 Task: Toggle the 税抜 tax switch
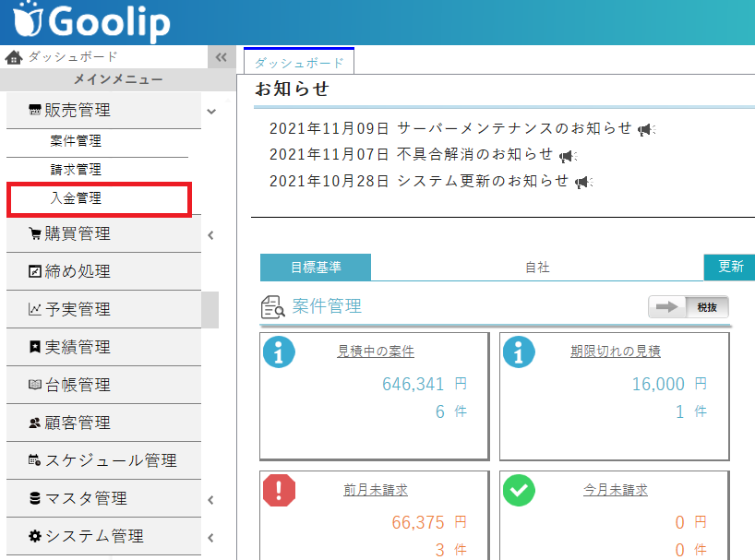(x=688, y=307)
